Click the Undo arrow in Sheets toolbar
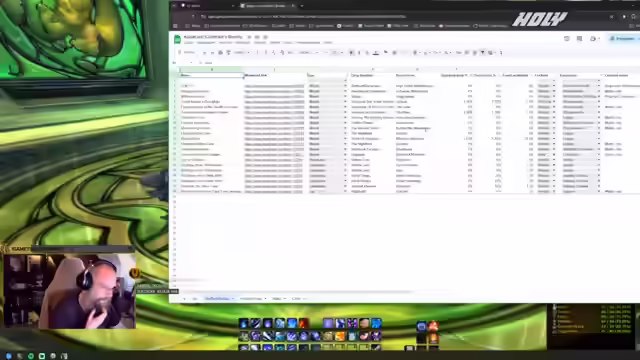640x360 pixels. click(x=204, y=53)
